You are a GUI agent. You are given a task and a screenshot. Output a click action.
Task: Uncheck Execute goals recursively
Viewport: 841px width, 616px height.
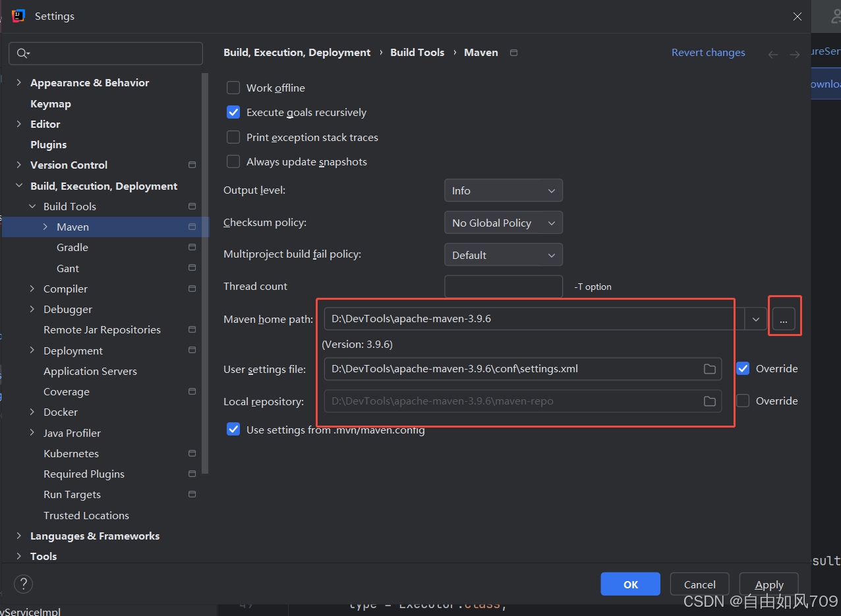pyautogui.click(x=233, y=112)
